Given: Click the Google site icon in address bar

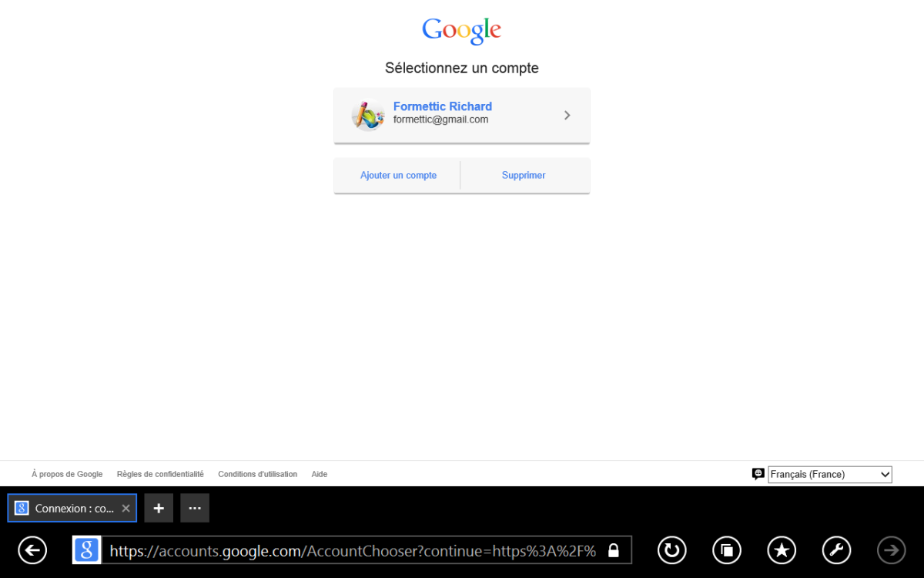Looking at the screenshot, I should pos(87,550).
